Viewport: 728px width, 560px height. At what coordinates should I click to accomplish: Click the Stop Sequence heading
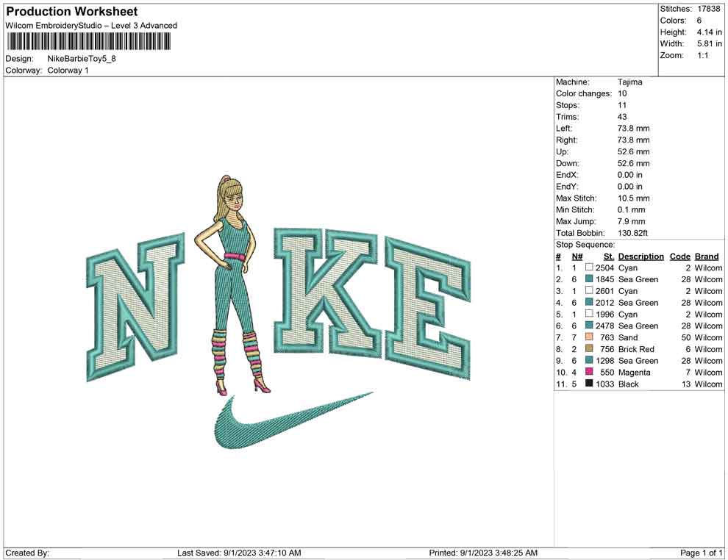585,245
